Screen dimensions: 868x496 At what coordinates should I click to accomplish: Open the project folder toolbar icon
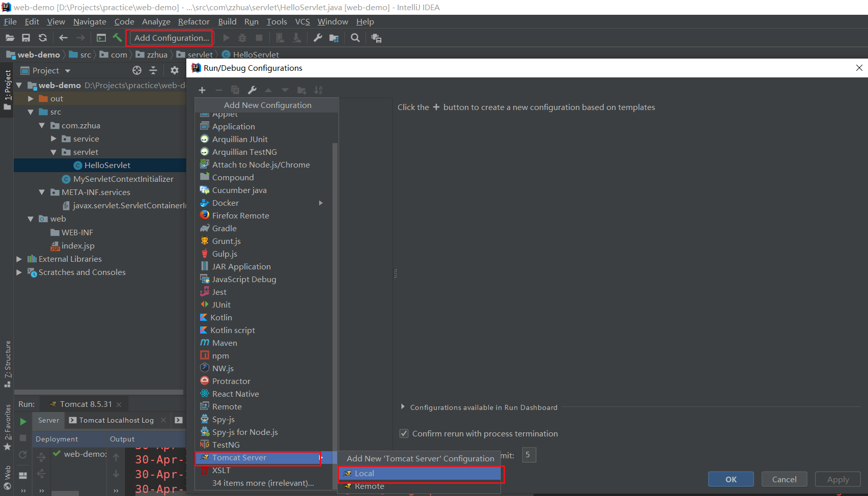pyautogui.click(x=10, y=38)
